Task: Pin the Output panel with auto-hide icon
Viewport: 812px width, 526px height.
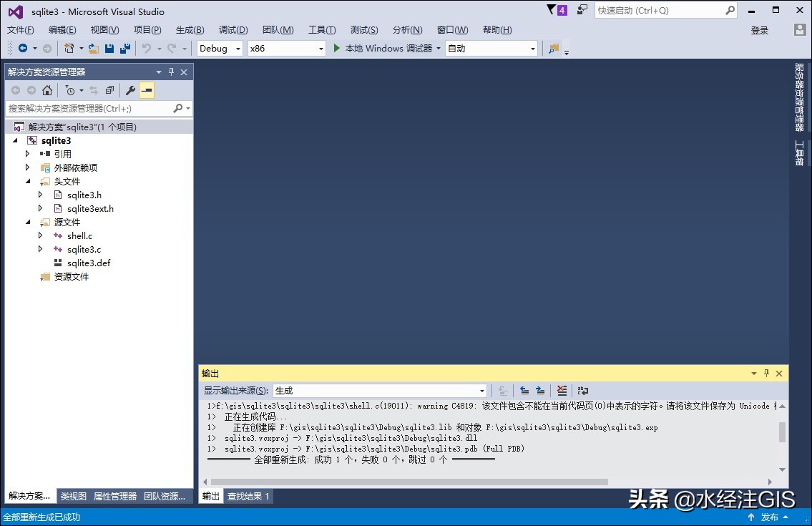Action: pyautogui.click(x=766, y=373)
